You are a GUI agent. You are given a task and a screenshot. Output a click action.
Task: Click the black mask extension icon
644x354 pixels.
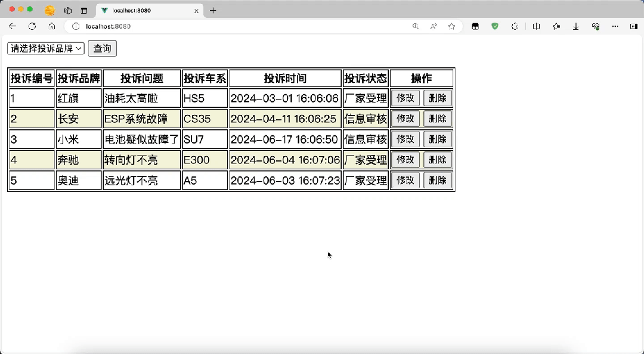click(x=475, y=26)
